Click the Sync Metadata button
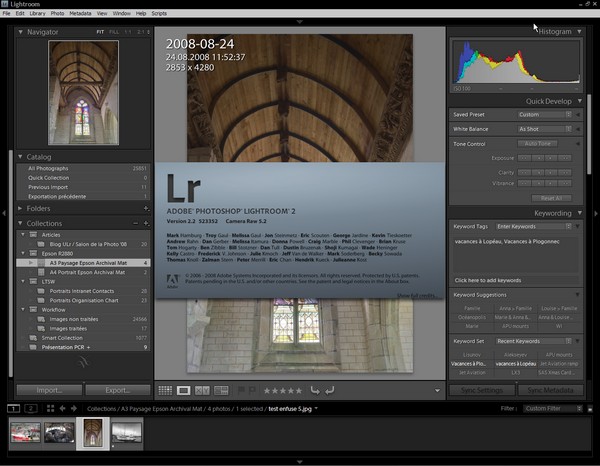This screenshot has height=466, width=600. [550, 390]
